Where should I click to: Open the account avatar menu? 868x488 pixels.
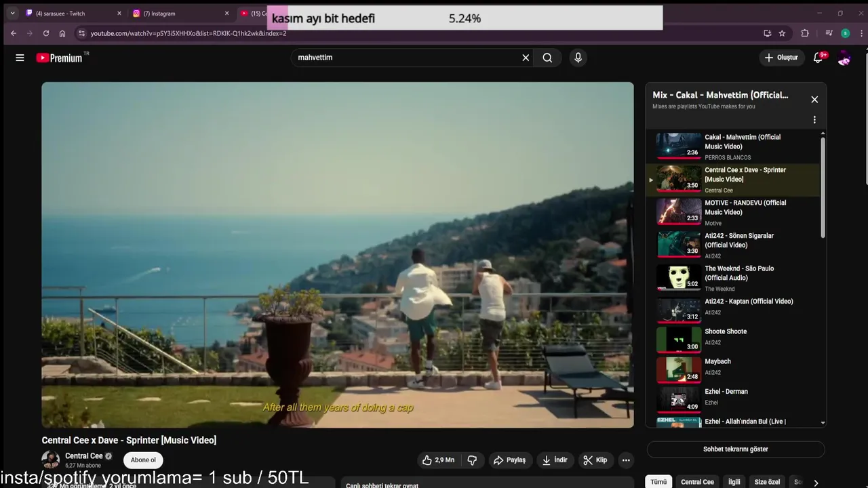click(x=844, y=58)
